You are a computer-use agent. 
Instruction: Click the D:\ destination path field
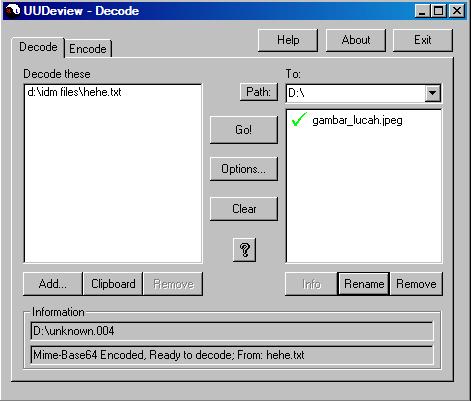tap(355, 93)
